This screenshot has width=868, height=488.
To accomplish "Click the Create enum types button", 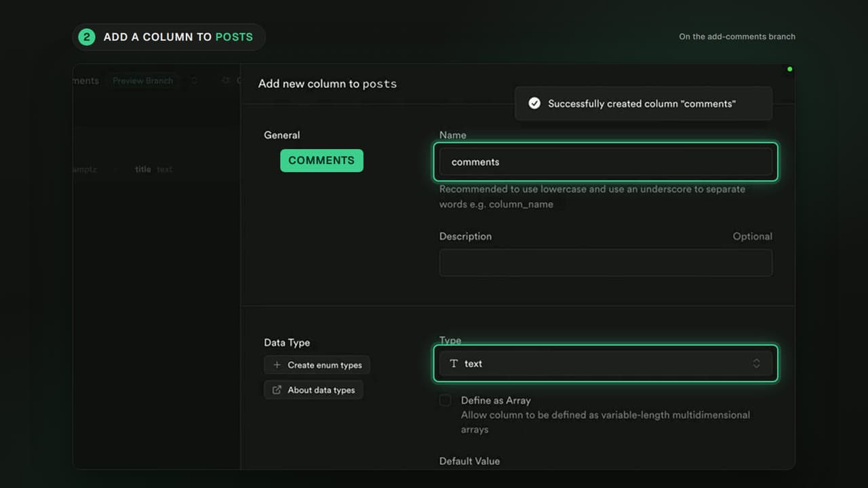I will [x=317, y=365].
